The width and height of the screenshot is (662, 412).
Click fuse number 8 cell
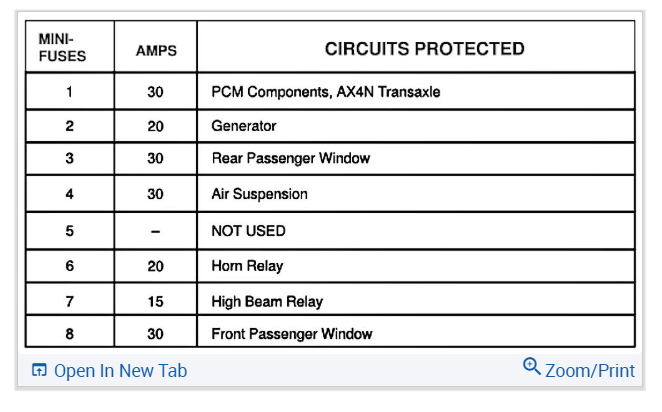[70, 334]
